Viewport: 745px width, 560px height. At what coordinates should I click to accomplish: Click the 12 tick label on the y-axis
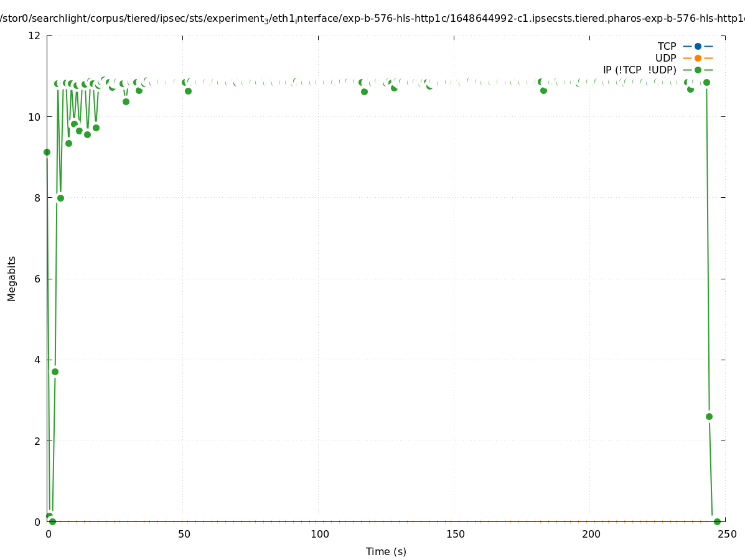tap(35, 35)
